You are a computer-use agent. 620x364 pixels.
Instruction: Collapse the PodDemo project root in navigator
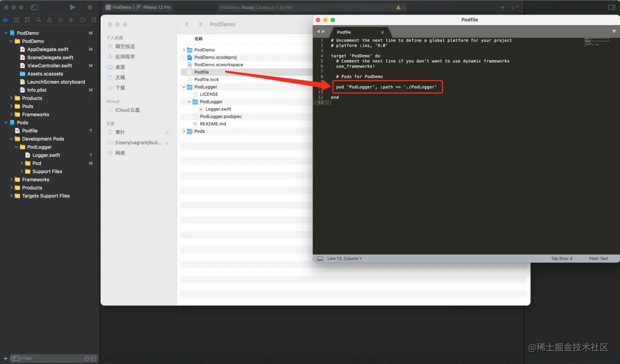click(6, 33)
